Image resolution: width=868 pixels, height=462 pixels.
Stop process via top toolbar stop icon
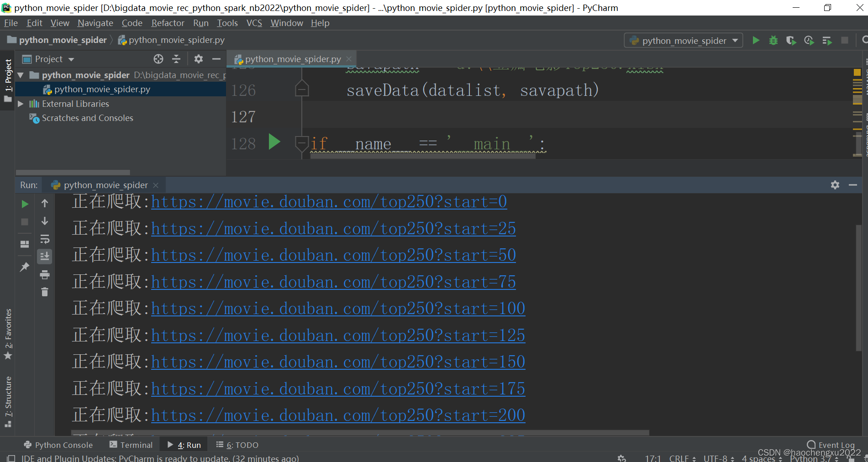845,41
